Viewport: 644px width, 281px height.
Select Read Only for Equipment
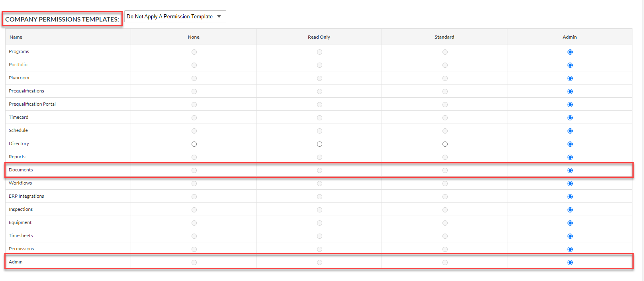click(319, 223)
